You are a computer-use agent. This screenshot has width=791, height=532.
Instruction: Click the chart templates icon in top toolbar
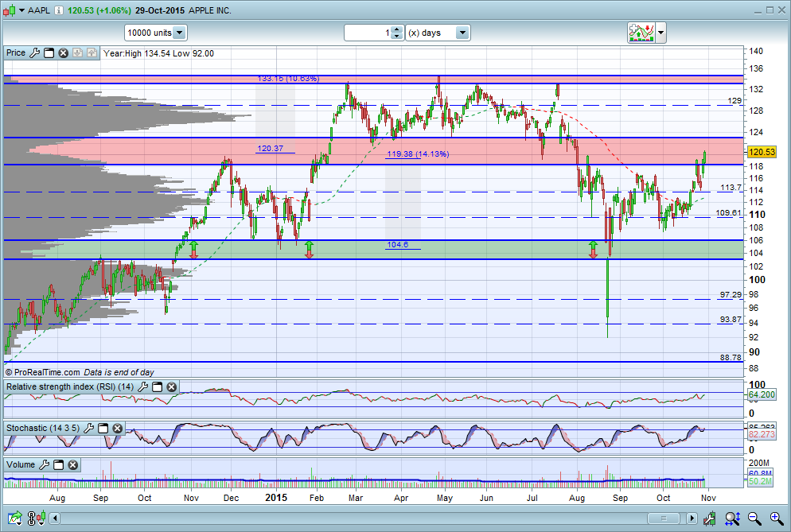pos(641,33)
